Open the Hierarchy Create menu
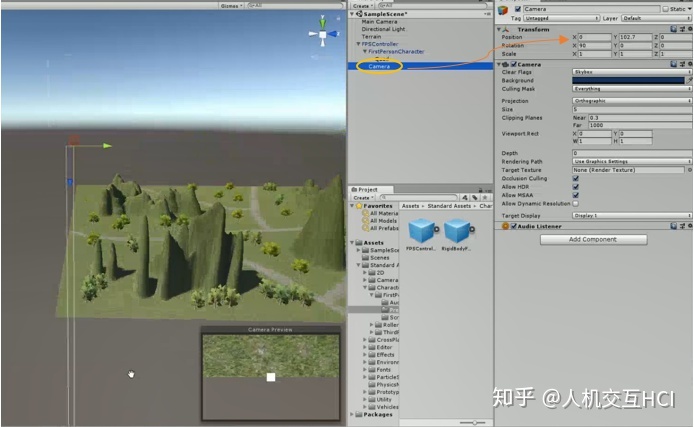Image resolution: width=694 pixels, height=427 pixels. pos(362,6)
